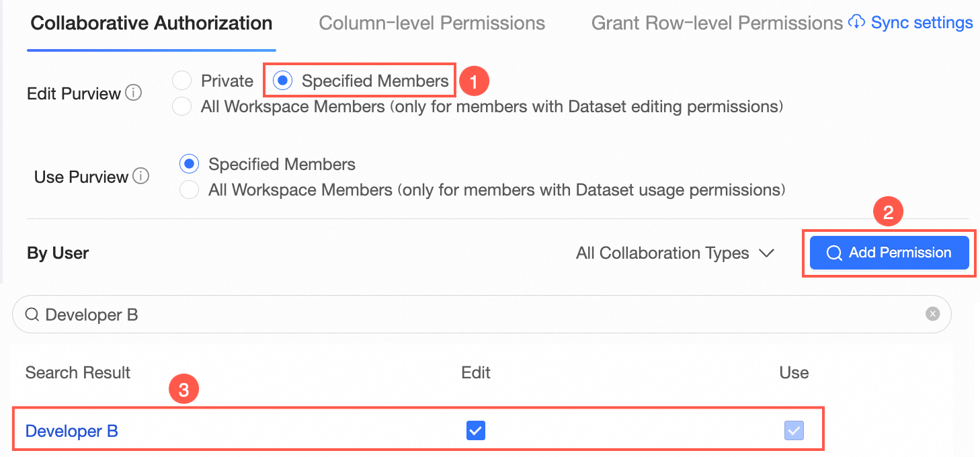Click the Sync settings link

tap(922, 23)
